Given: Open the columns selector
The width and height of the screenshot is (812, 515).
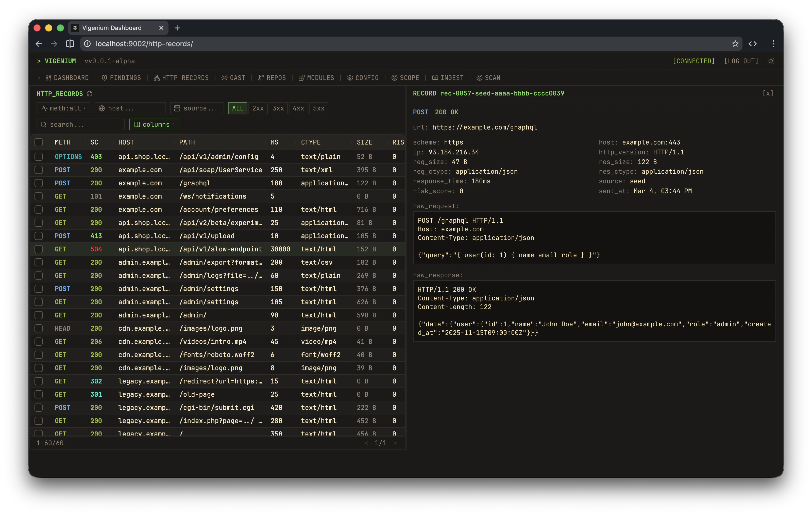Looking at the screenshot, I should [154, 124].
